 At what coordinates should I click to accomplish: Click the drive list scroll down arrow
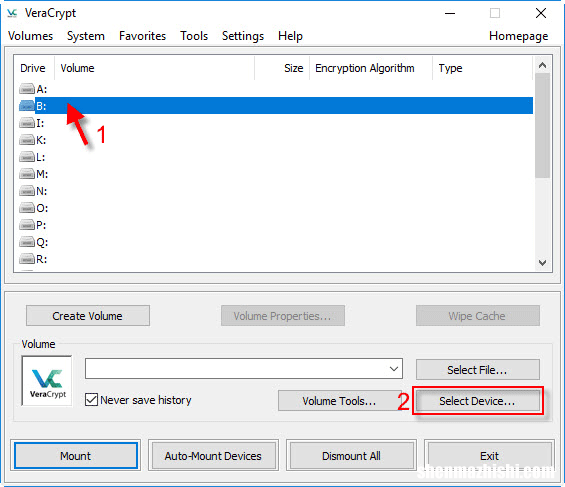[542, 263]
